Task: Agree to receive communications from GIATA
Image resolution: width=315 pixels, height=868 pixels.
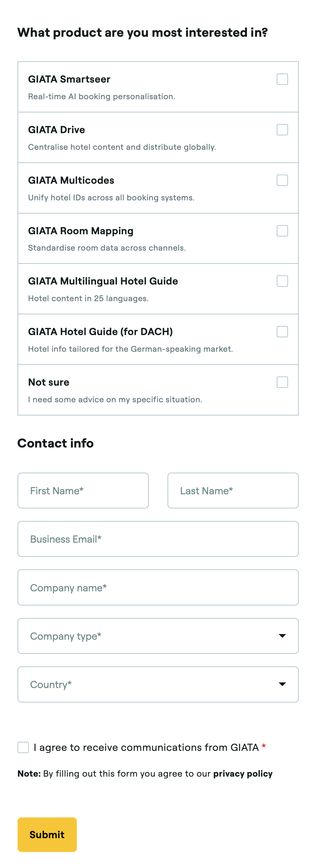Action: [23, 747]
